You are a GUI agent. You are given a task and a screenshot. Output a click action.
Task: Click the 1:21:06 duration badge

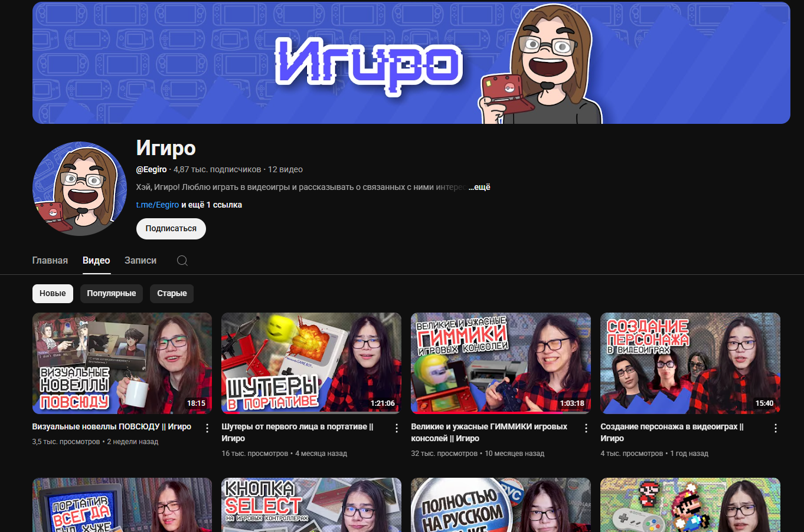point(383,403)
